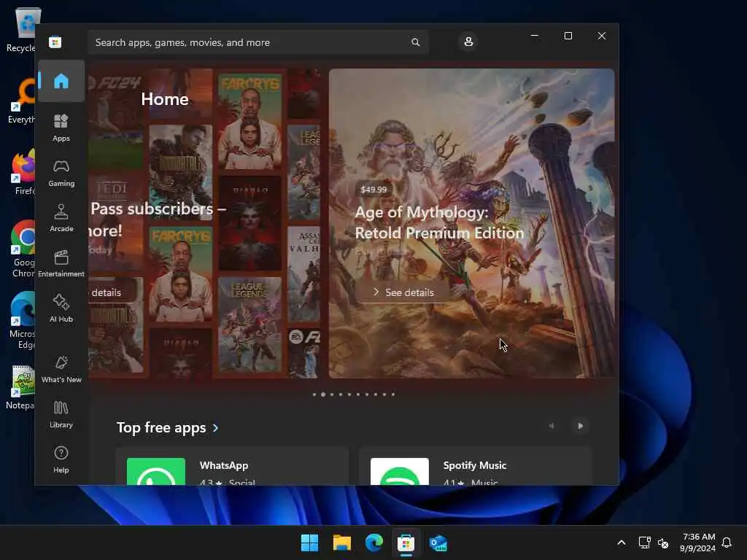Open the Spotify Music app card
747x560 pixels.
[x=476, y=467]
